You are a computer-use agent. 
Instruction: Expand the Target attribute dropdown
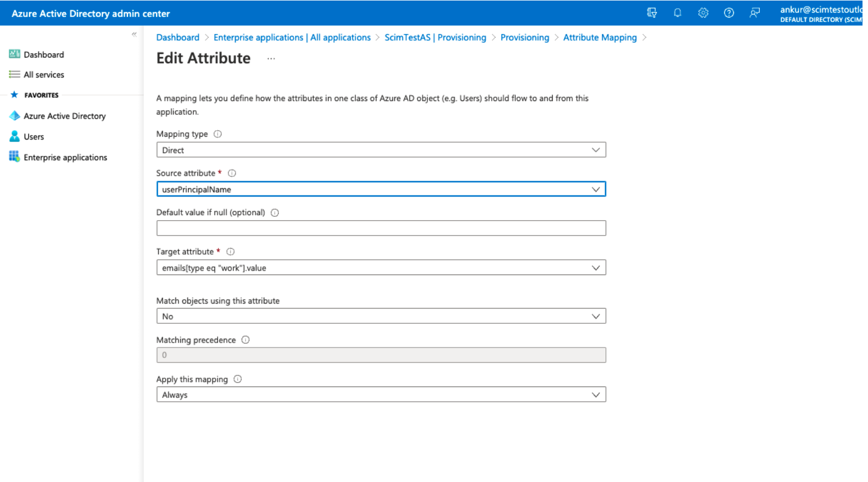(381, 268)
